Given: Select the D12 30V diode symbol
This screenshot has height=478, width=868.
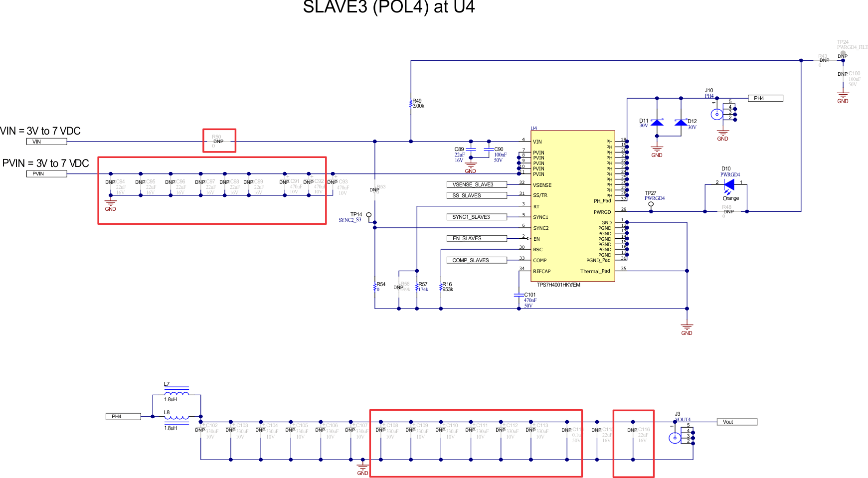Looking at the screenshot, I should point(681,122).
